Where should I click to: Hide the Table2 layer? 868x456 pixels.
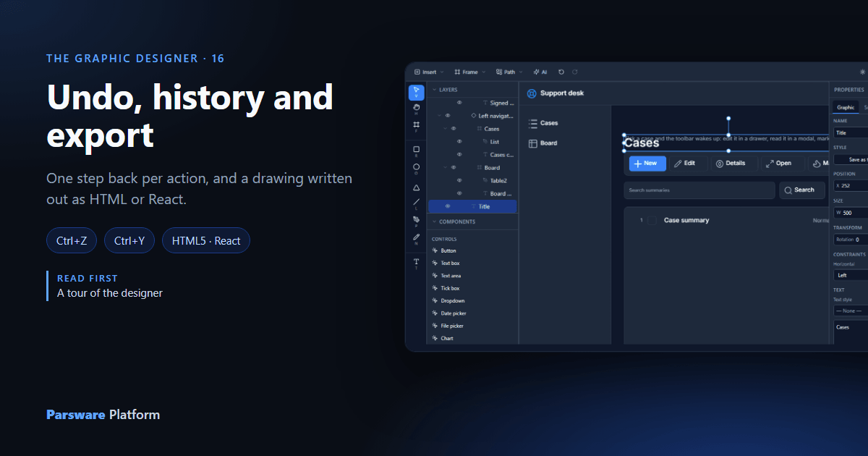point(459,180)
